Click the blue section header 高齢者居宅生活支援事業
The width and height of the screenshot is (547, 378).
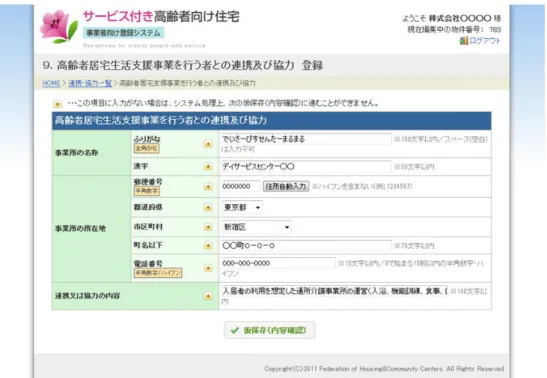point(271,121)
